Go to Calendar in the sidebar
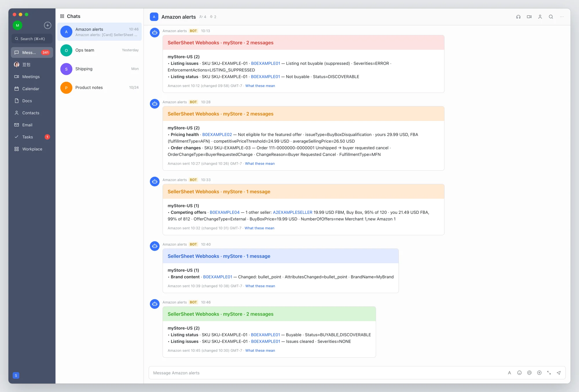Screen dimensions: 579x392 32,89
